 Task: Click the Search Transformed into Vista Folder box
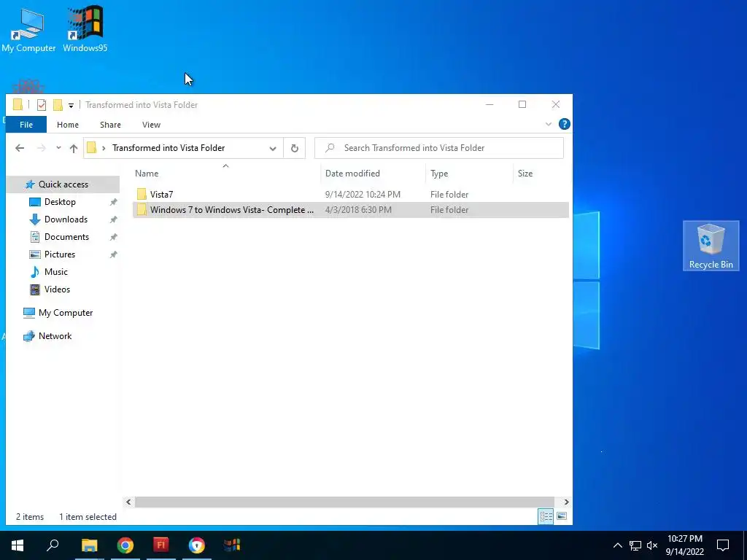(x=438, y=148)
